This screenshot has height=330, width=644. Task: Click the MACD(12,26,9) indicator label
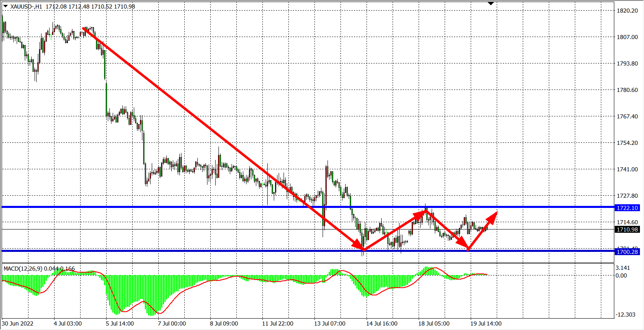(x=23, y=269)
